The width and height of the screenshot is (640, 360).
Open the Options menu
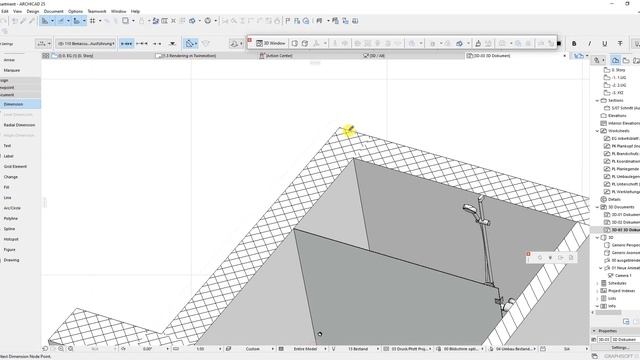point(75,11)
